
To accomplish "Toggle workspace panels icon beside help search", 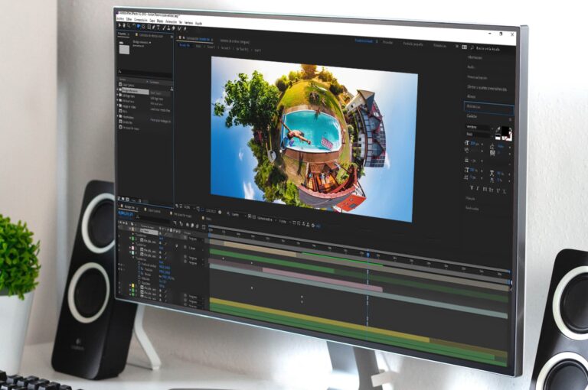I will point(464,47).
